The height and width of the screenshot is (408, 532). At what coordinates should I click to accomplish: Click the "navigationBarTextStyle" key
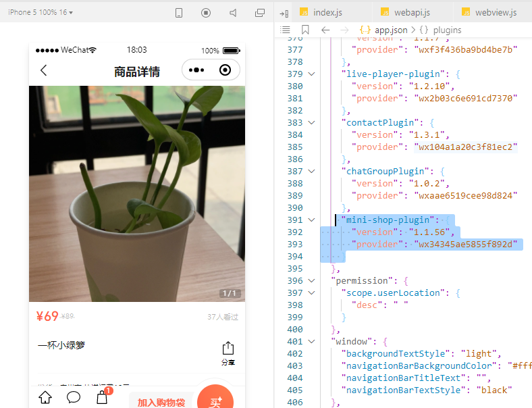click(x=403, y=390)
